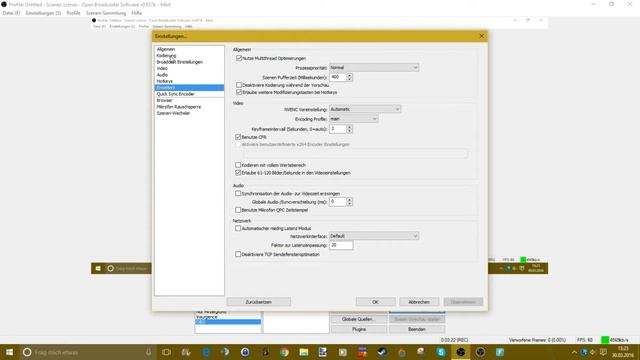Viewport: 640px width, 360px height.
Task: Open the Hilfe menu
Action: (136, 13)
